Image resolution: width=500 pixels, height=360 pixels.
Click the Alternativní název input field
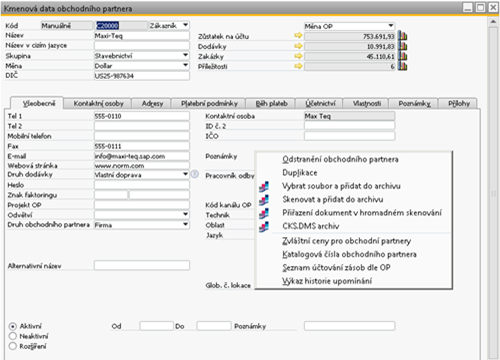142,265
